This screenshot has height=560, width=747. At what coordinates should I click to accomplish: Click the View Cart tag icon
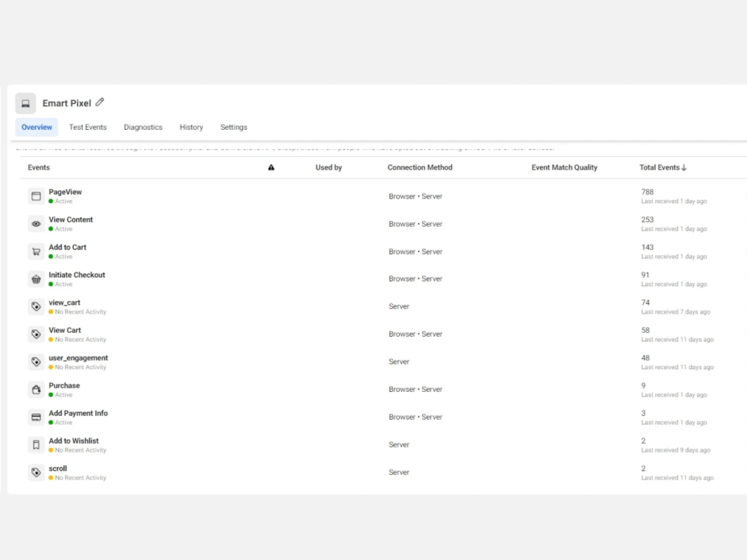pyautogui.click(x=36, y=335)
